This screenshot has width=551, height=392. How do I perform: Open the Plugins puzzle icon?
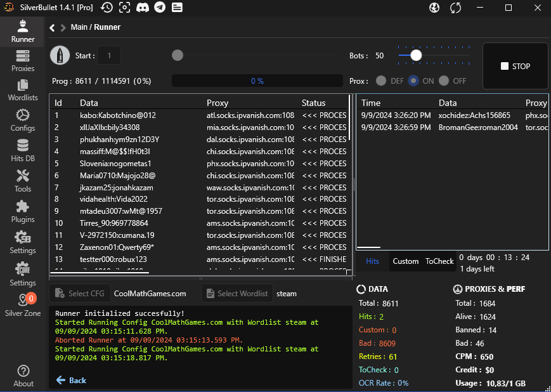tap(23, 211)
